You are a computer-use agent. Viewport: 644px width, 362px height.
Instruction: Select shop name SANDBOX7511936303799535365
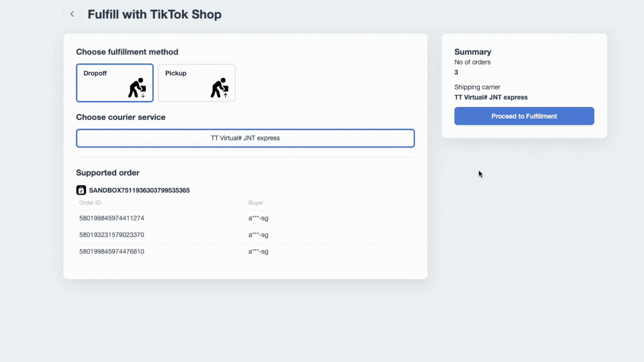pyautogui.click(x=139, y=190)
